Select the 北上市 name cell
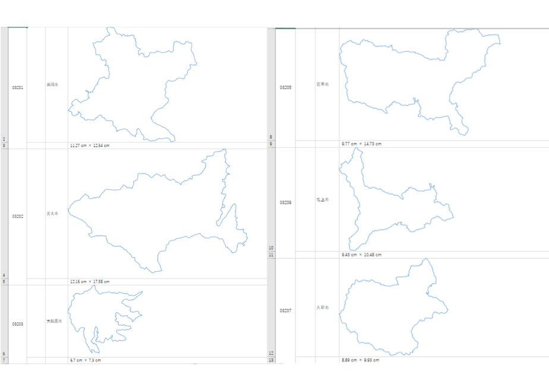549x392 pixels. tap(327, 200)
